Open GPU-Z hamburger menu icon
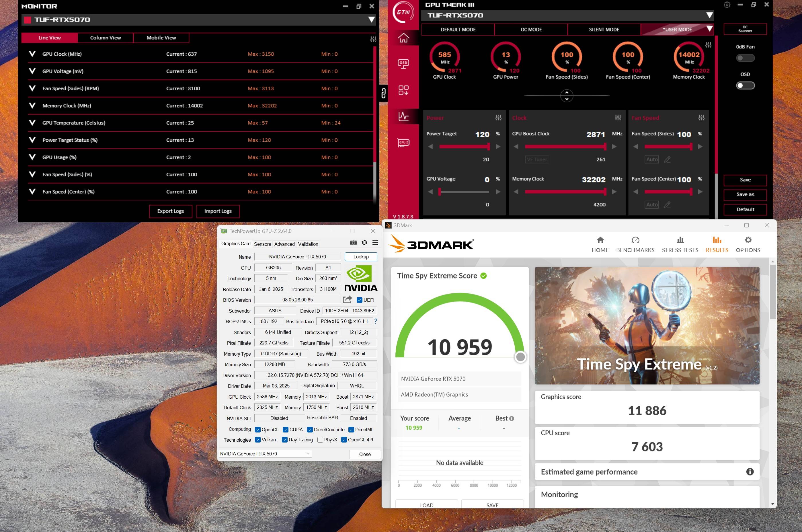This screenshot has width=802, height=532. click(375, 243)
